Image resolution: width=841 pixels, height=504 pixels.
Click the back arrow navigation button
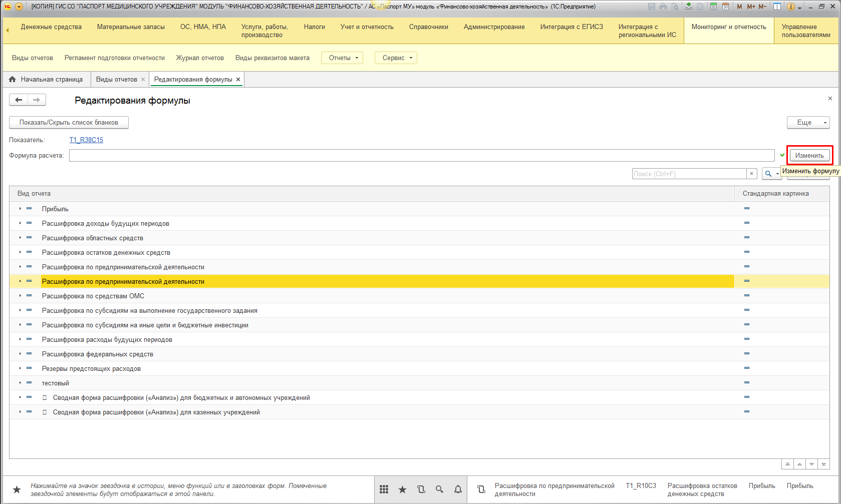tap(19, 100)
